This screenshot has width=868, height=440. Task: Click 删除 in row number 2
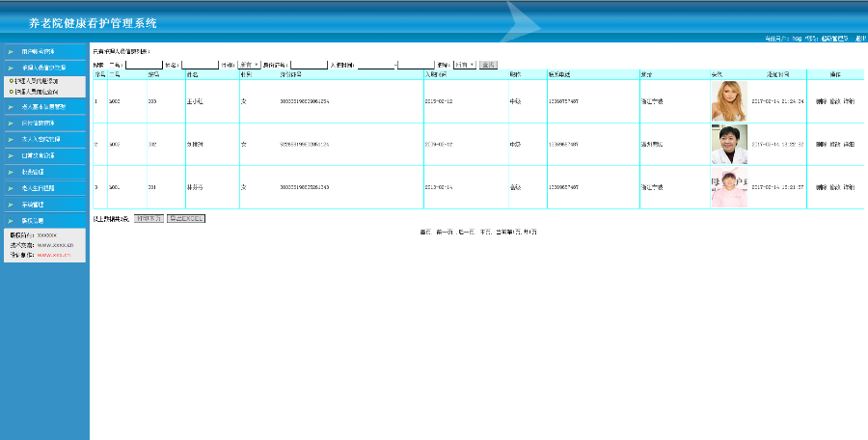(821, 144)
